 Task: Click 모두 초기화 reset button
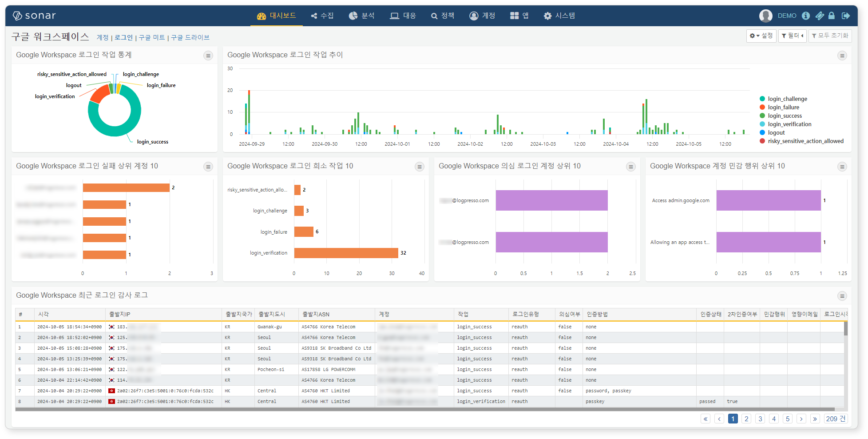[x=830, y=36]
